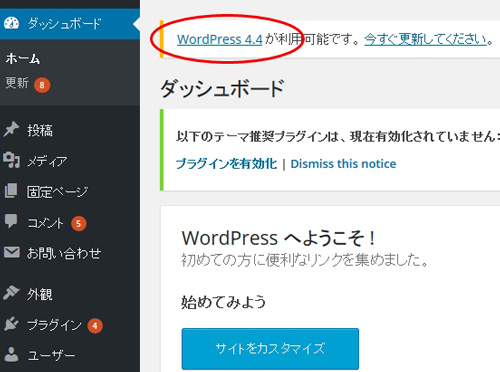Viewport: 500px width, 372px height.
Task: Click the WordPress へようこそ！ heading
Action: pos(279,238)
